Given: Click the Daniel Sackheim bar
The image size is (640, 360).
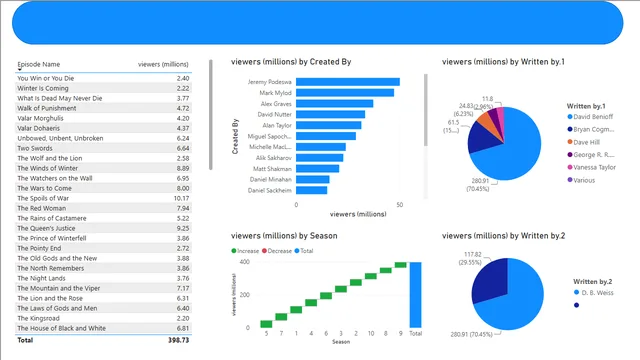Looking at the screenshot, I should [311, 190].
